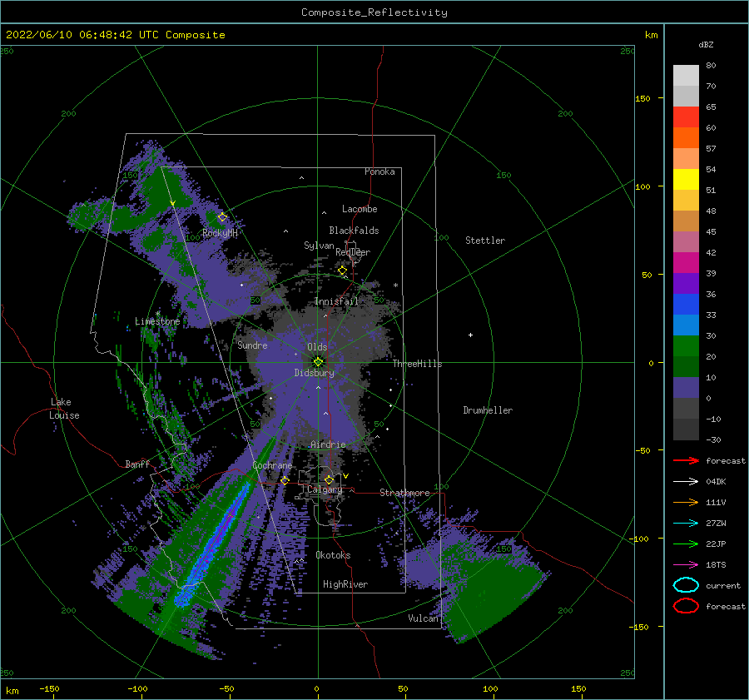Image resolution: width=749 pixels, height=700 pixels.
Task: Select the darkest gray -30 to -10 swatch
Action: pyautogui.click(x=686, y=429)
